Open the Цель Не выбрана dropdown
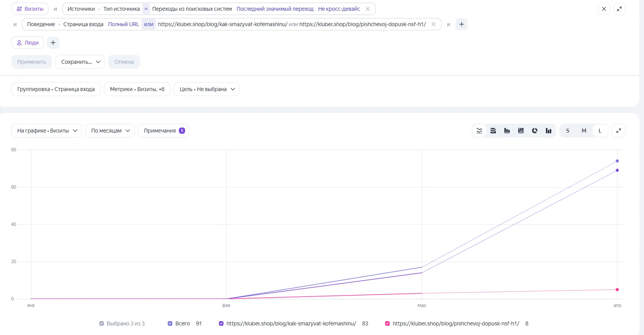 pyautogui.click(x=207, y=89)
